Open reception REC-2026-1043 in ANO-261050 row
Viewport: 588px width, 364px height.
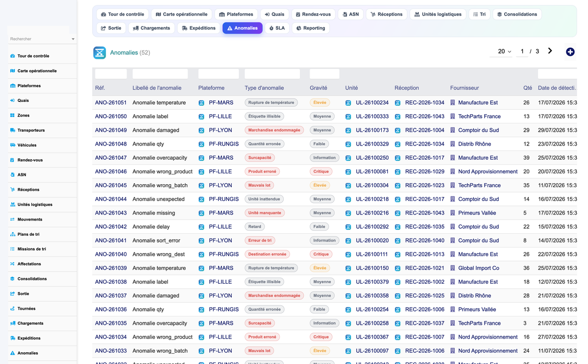(425, 117)
